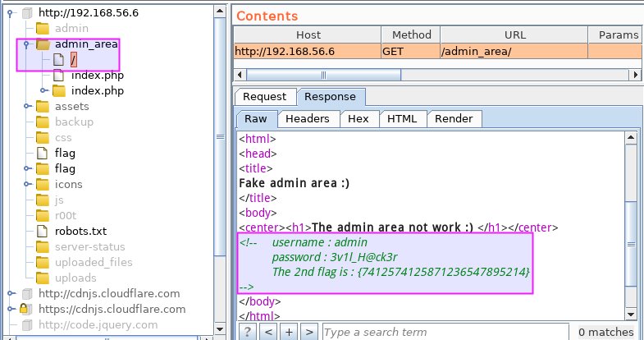Open the Hex view tab
This screenshot has height=340, width=644.
tap(359, 119)
